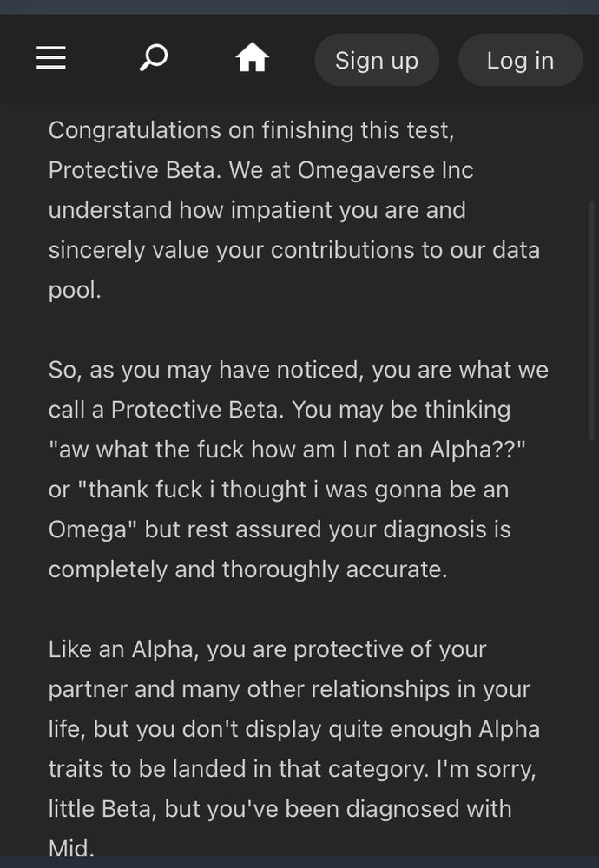Screen dimensions: 599x868
Task: Click the line 'Like an Alpha, you are protective'
Action: pyautogui.click(x=267, y=648)
